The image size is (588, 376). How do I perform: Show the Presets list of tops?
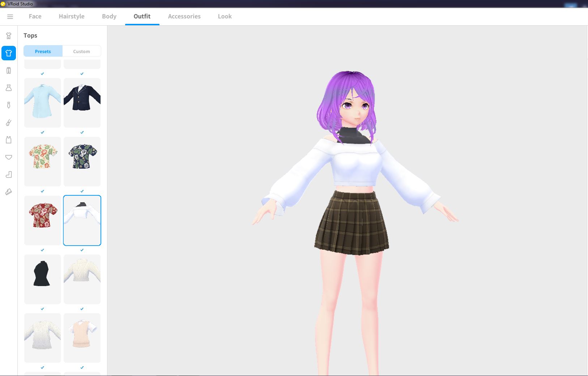pos(43,51)
